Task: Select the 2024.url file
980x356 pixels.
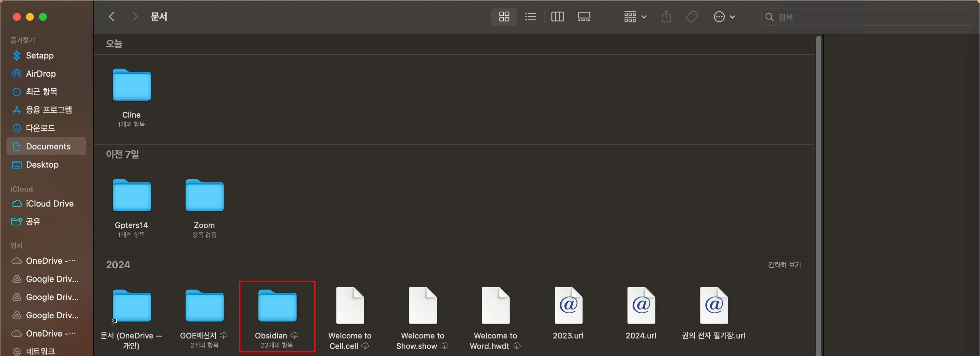Action: pyautogui.click(x=641, y=306)
